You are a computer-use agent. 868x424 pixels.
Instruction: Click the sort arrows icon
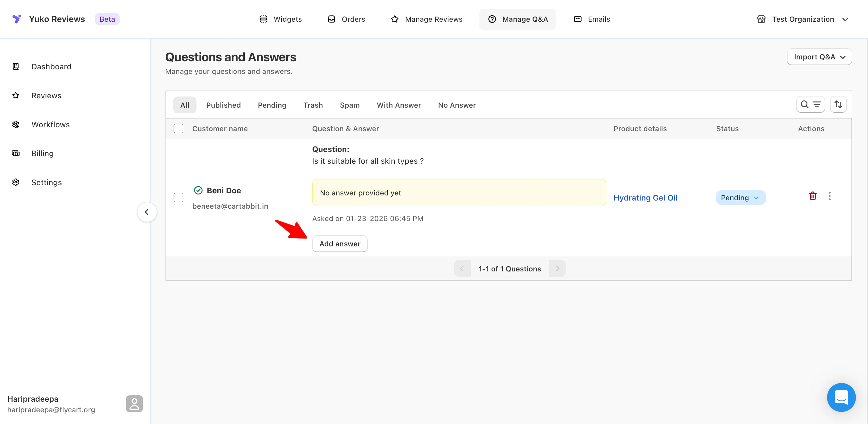point(838,105)
